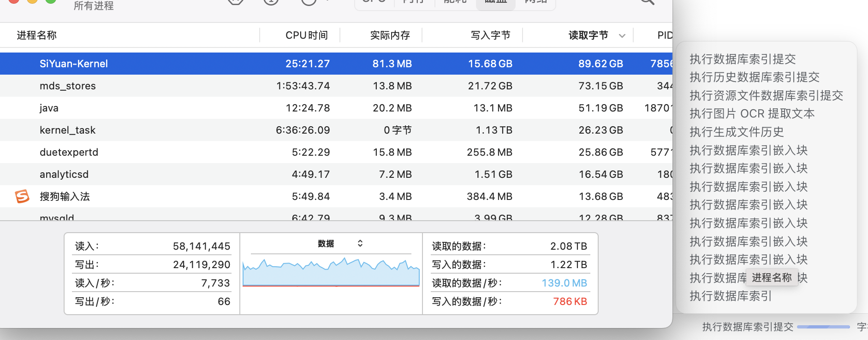This screenshot has height=340, width=868.
Task: Click the 0 字节 memory cell
Action: pyautogui.click(x=398, y=130)
